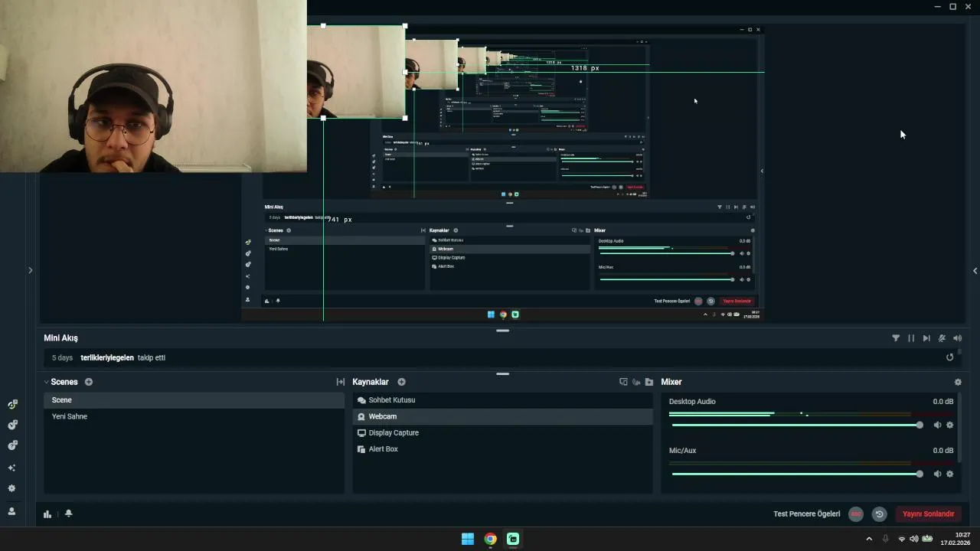Click the Streamlabs taskbar icon
Screen dimensions: 980x551
513,539
